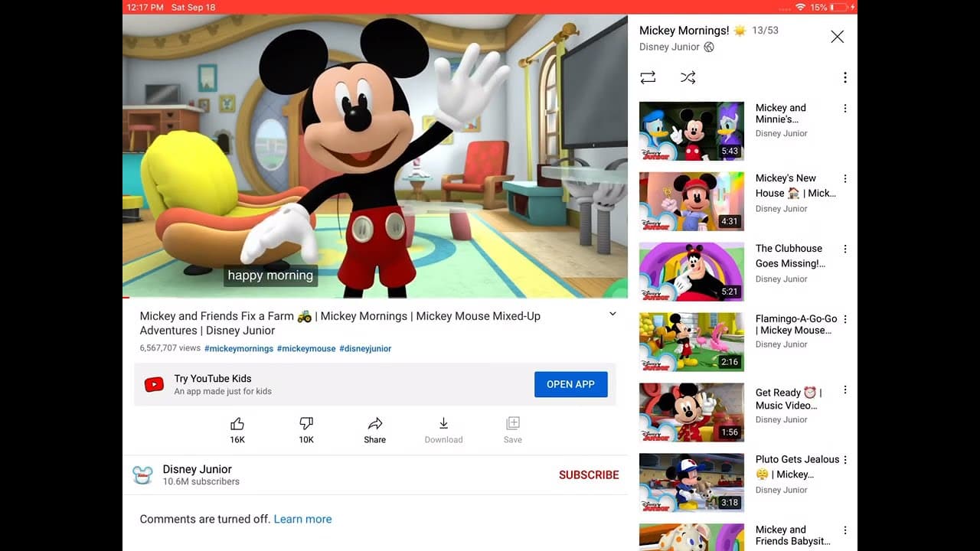The image size is (980, 551).
Task: Tap the Mickey Mornings! playlist title
Action: click(693, 31)
